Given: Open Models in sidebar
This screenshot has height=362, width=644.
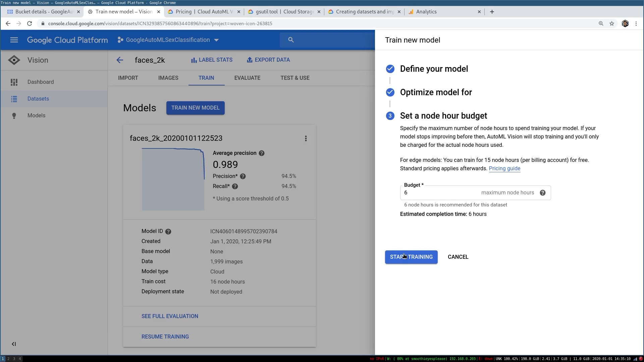Looking at the screenshot, I should point(54,116).
